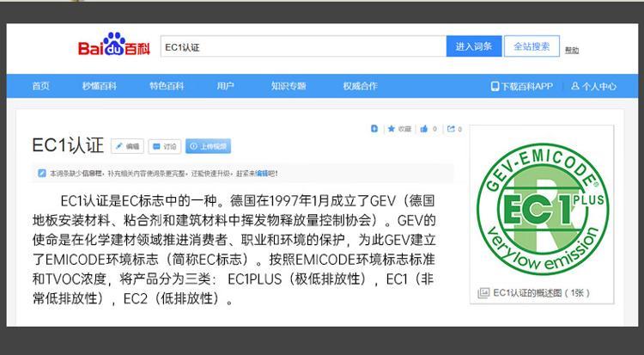Screen dimensions: 644x355
Task: Click the EC1认证 article title
Action: point(68,145)
